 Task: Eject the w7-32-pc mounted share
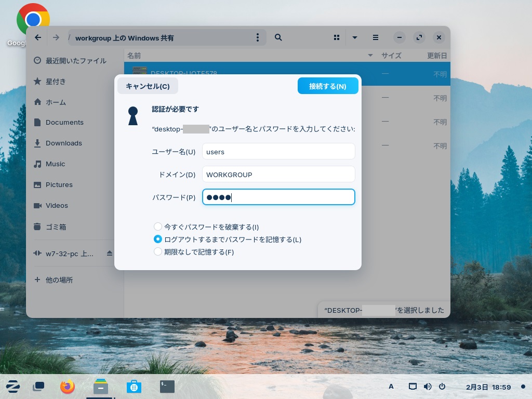tap(110, 254)
